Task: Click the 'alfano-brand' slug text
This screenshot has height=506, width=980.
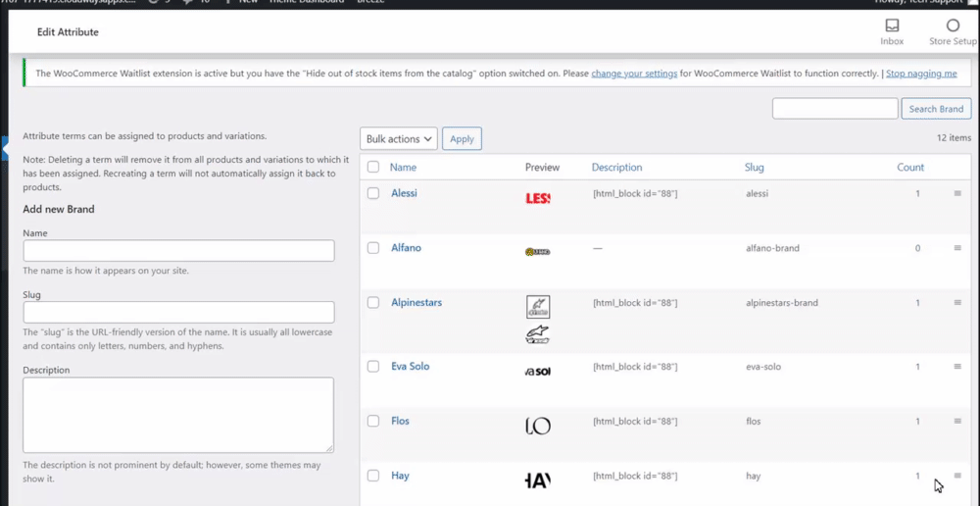Action: coord(772,248)
